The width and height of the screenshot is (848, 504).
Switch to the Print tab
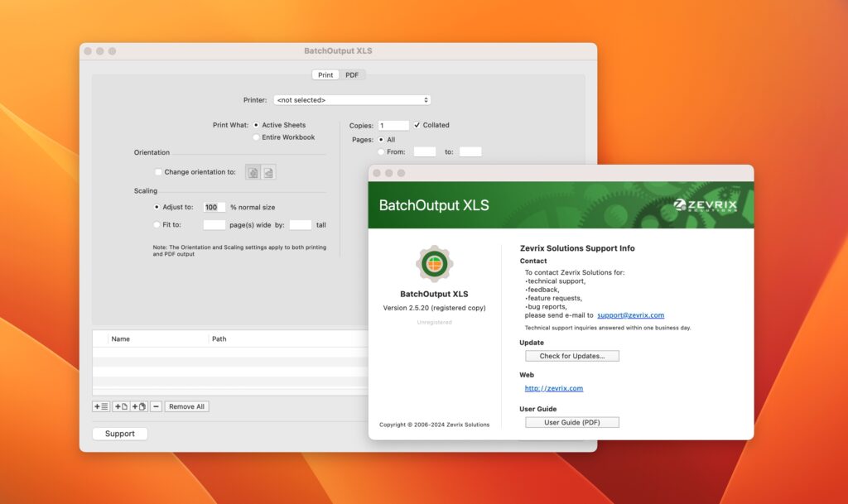click(325, 74)
